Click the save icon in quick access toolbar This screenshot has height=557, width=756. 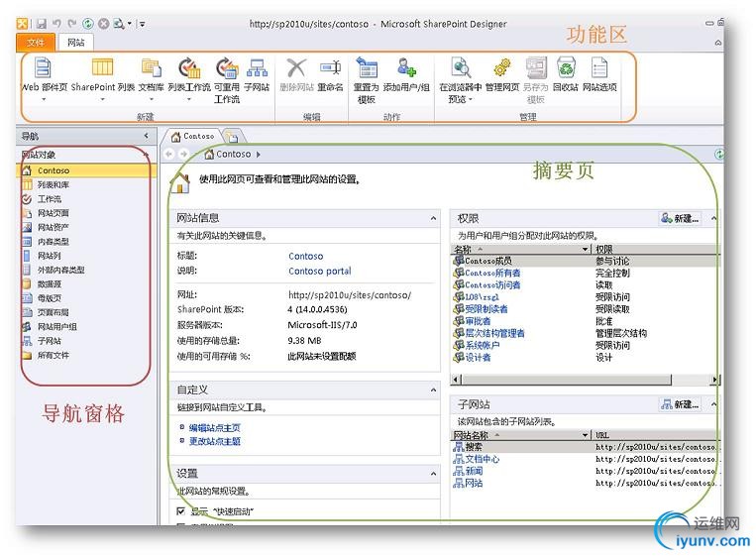point(42,23)
